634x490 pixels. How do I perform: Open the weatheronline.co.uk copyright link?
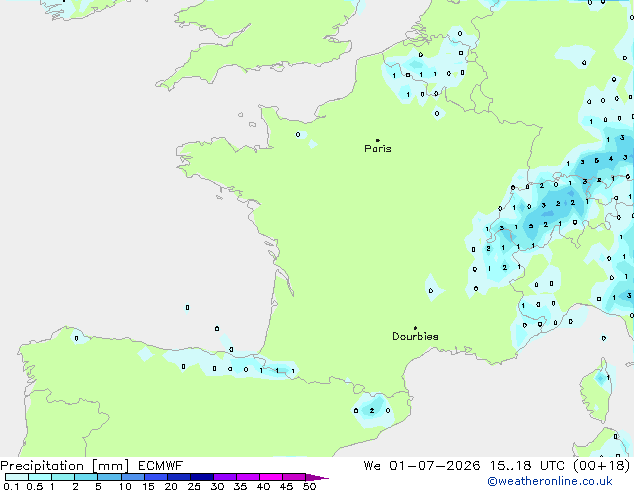550,481
